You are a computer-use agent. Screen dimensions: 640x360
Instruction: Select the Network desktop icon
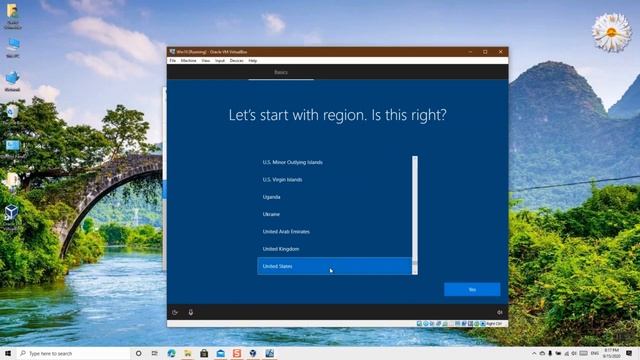click(12, 81)
